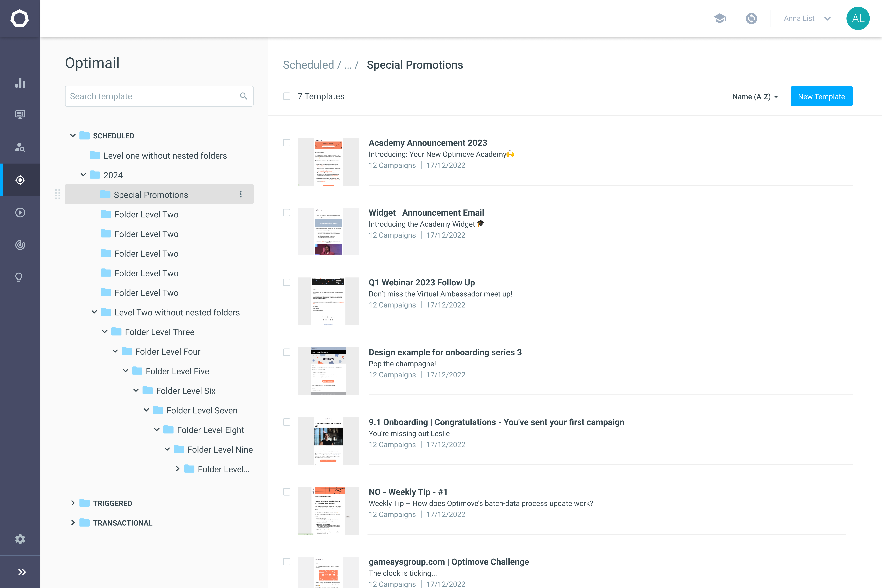Open Widget | Announcement Email title
Image resolution: width=882 pixels, height=588 pixels.
click(x=426, y=213)
